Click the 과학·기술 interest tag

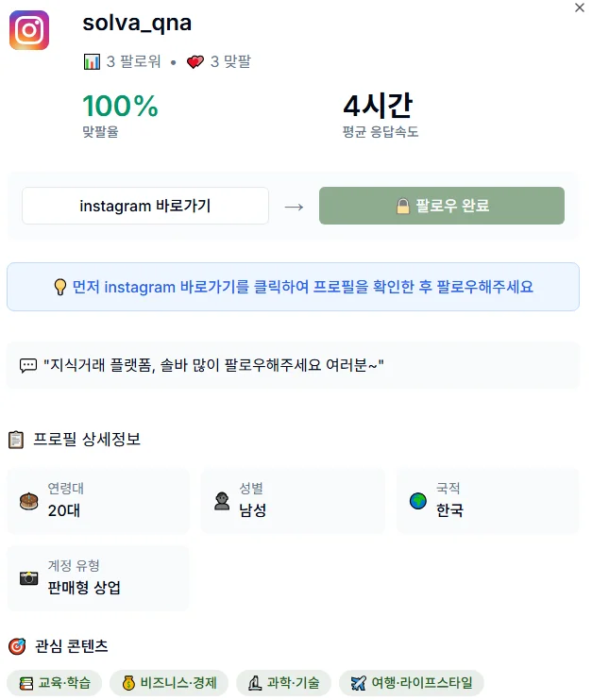(x=283, y=683)
